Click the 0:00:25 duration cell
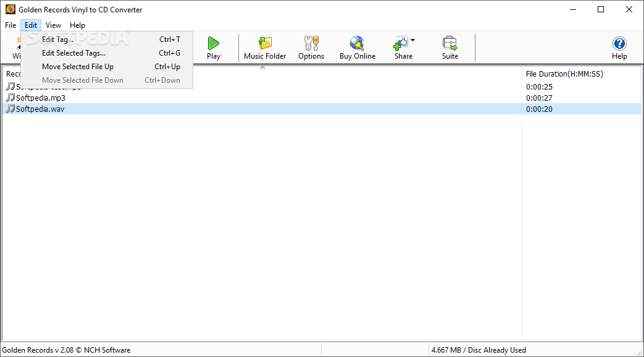The image size is (644, 357). point(539,86)
